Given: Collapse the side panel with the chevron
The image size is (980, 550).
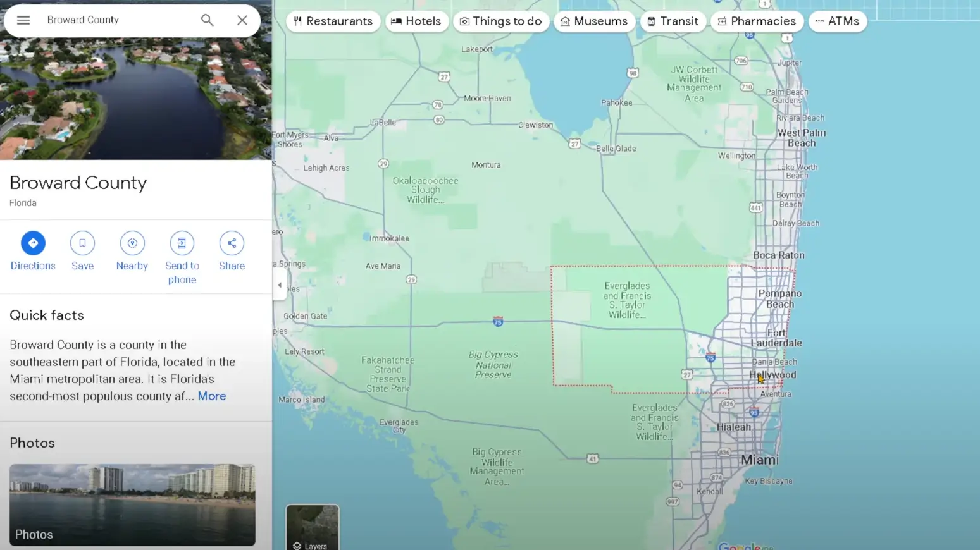Looking at the screenshot, I should point(279,284).
